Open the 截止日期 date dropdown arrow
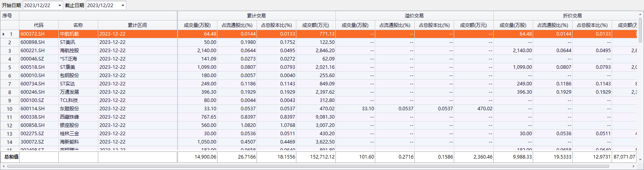Screen dimensions: 644x170 (123, 6)
